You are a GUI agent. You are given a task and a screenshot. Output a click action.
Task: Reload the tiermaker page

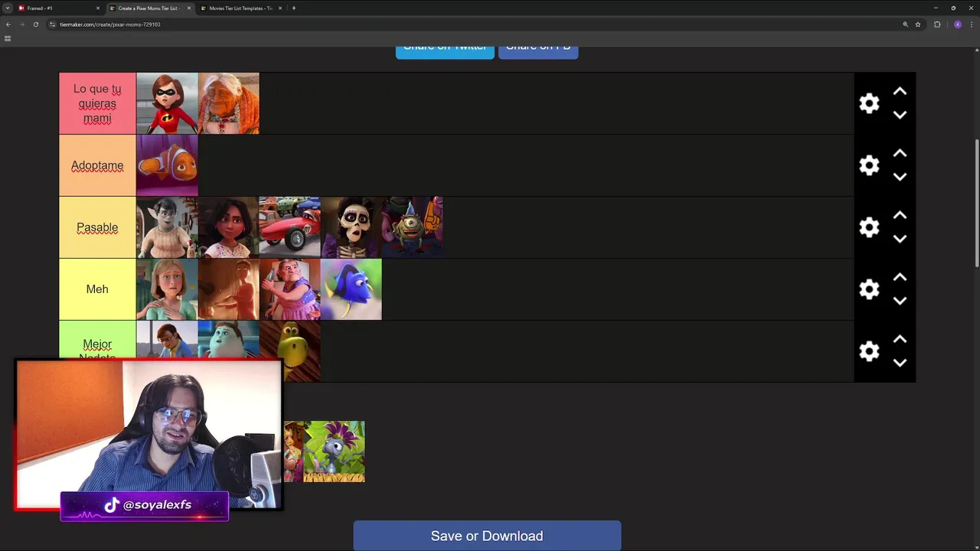(35, 24)
